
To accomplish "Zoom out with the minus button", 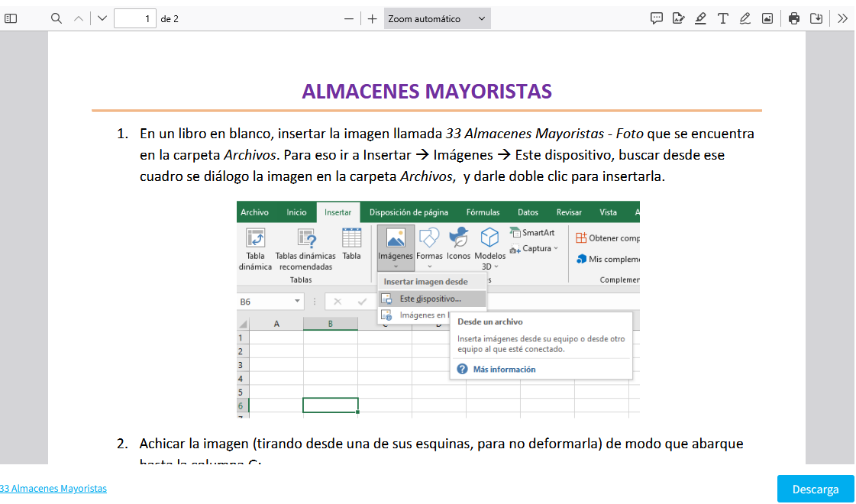I will coord(349,18).
